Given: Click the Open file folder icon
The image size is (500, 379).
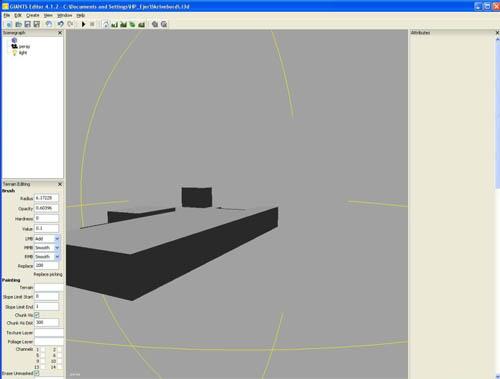Looking at the screenshot, I should tap(19, 24).
